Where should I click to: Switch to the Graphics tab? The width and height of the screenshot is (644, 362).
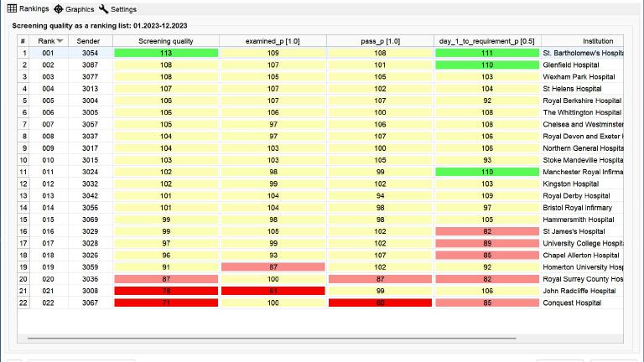[x=79, y=9]
